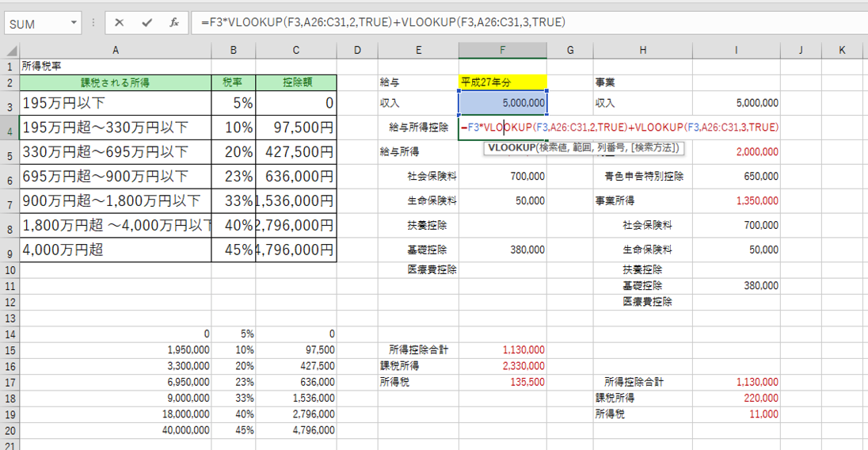
Task: Click the Name Box resize handle dots
Action: coord(93,23)
